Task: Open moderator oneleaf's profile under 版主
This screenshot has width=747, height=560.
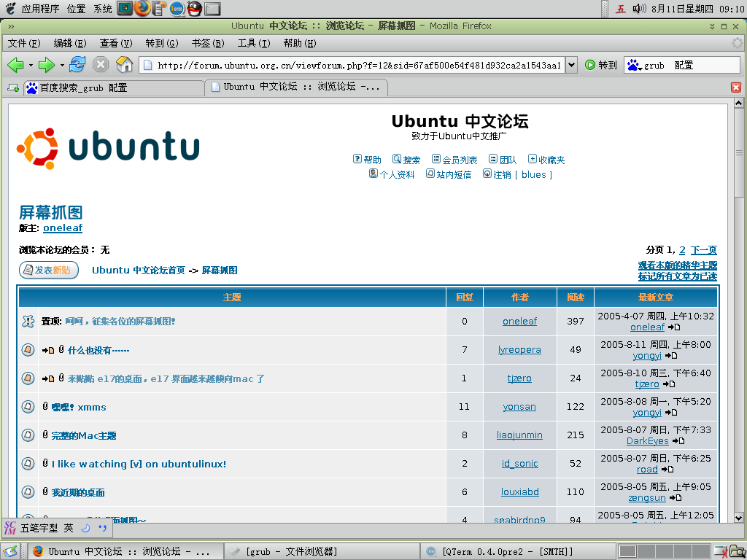Action: pos(63,227)
